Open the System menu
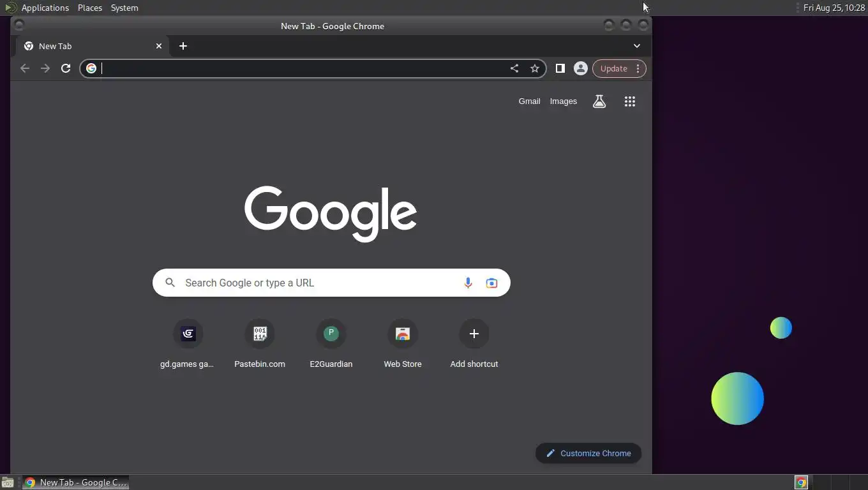Image resolution: width=868 pixels, height=490 pixels. 124,8
